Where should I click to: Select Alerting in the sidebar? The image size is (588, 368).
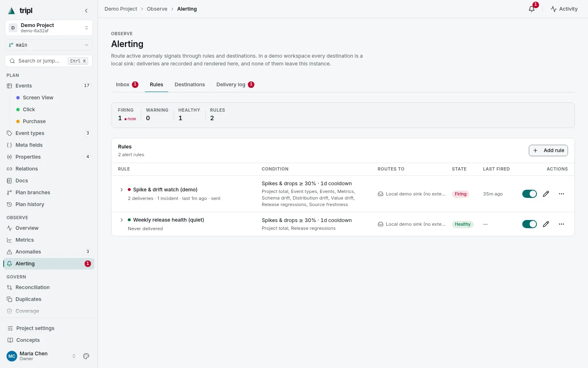click(x=49, y=264)
